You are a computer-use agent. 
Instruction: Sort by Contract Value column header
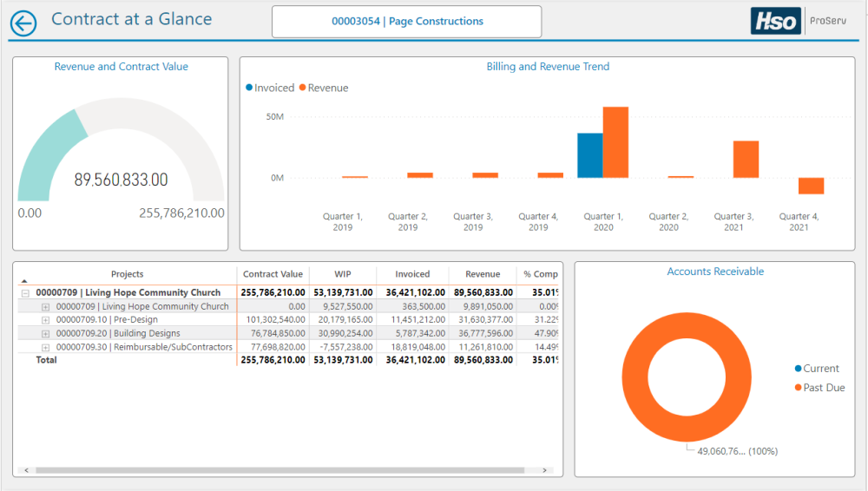coord(273,274)
